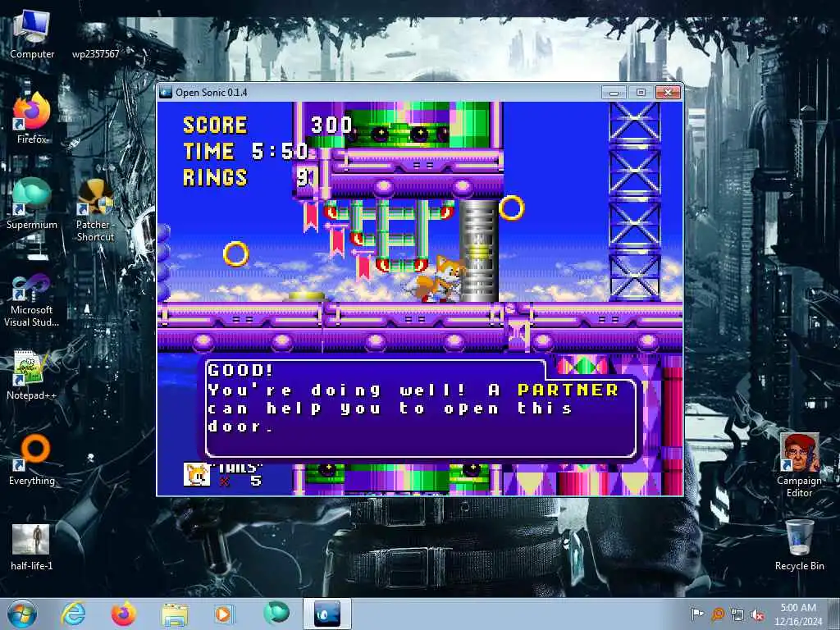
Task: Click the yellow spring pad on the platform
Action: [x=307, y=296]
